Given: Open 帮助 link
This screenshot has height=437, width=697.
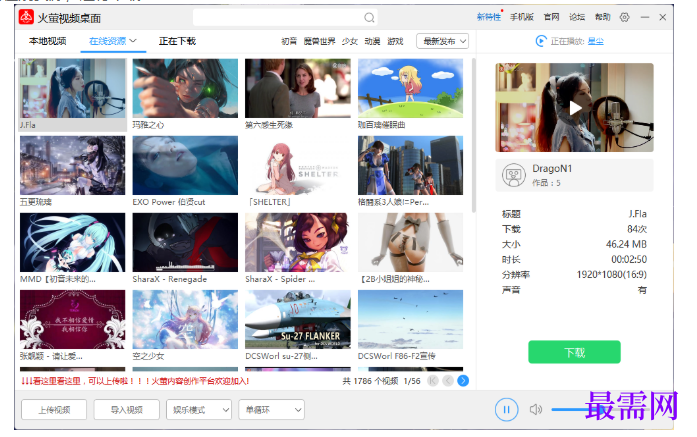Looking at the screenshot, I should tap(603, 17).
